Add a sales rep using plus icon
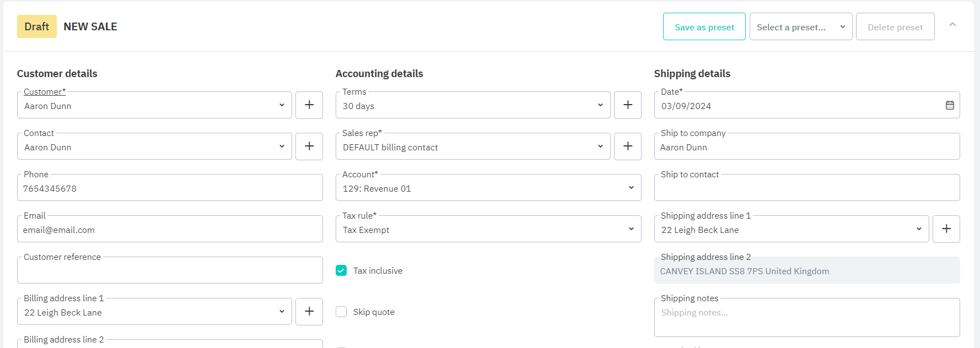 [x=628, y=146]
